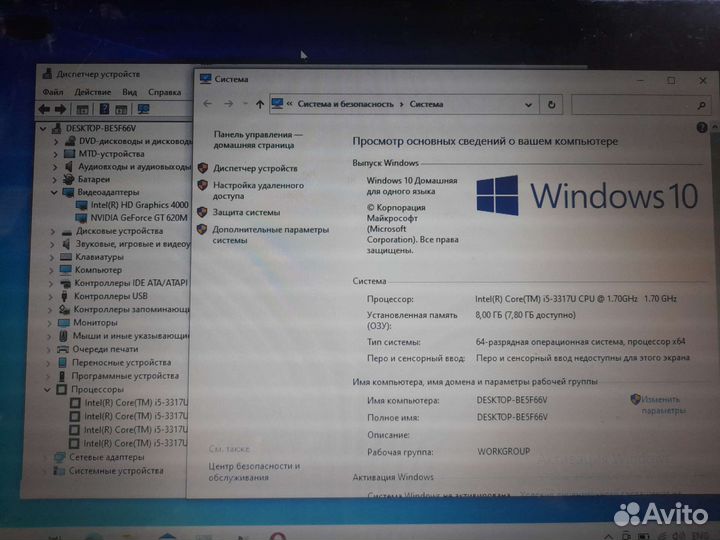Expand the Дисковые устройства category
This screenshot has width=720, height=540.
pos(53,231)
